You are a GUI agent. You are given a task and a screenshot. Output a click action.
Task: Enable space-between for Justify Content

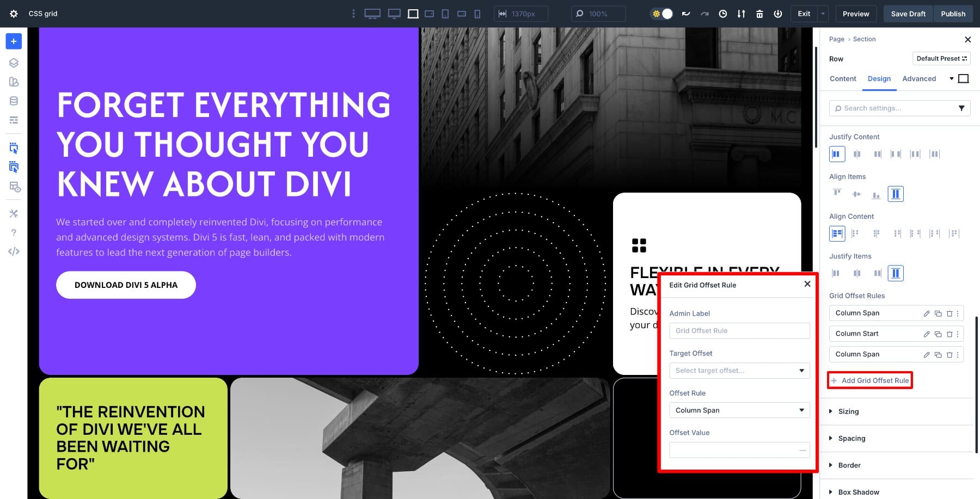(x=897, y=154)
